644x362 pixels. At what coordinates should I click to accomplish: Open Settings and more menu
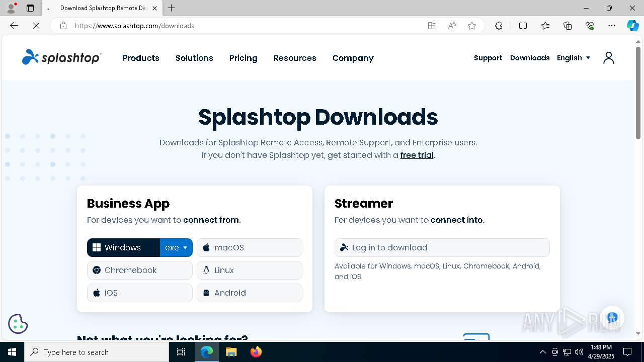[612, 26]
